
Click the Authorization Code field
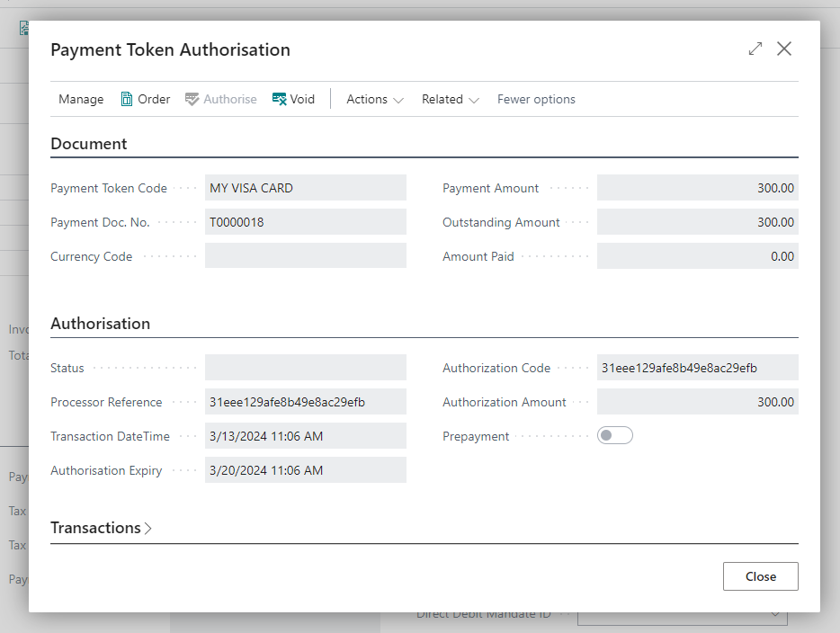(698, 368)
